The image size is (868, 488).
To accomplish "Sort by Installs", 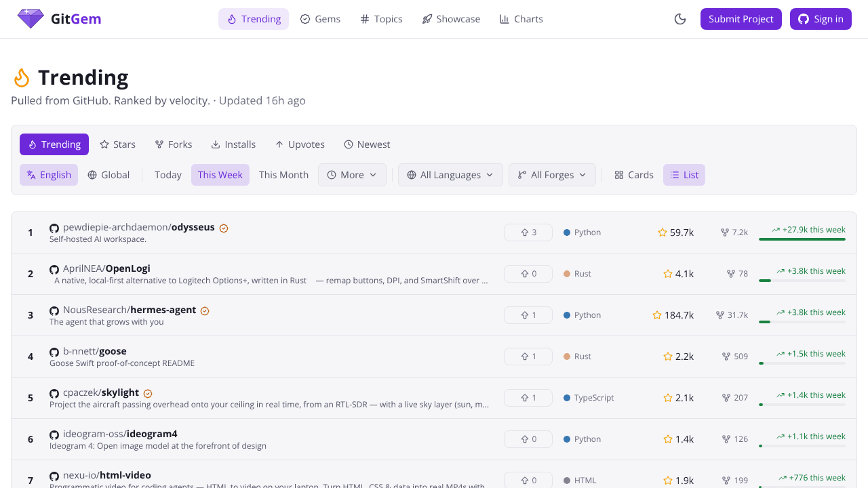I will click(x=233, y=144).
